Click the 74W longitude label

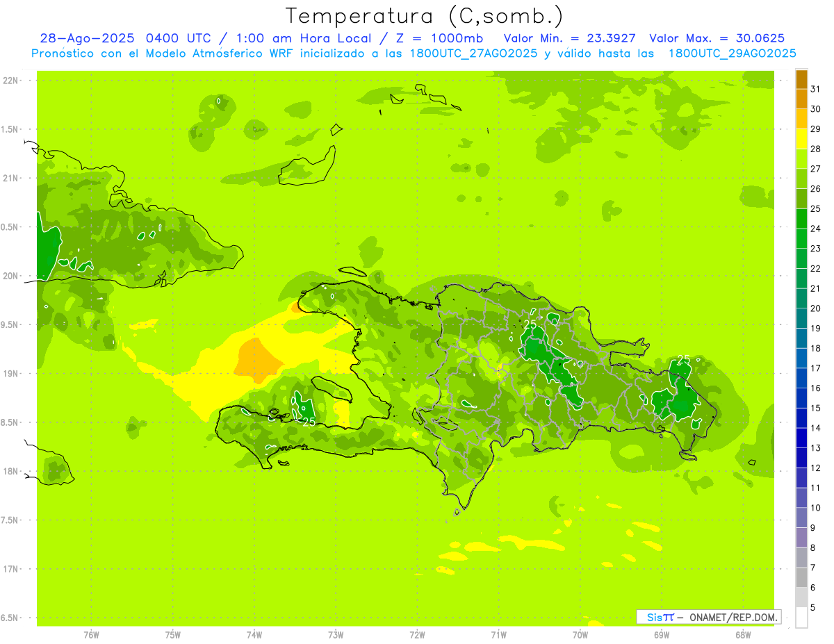[254, 635]
